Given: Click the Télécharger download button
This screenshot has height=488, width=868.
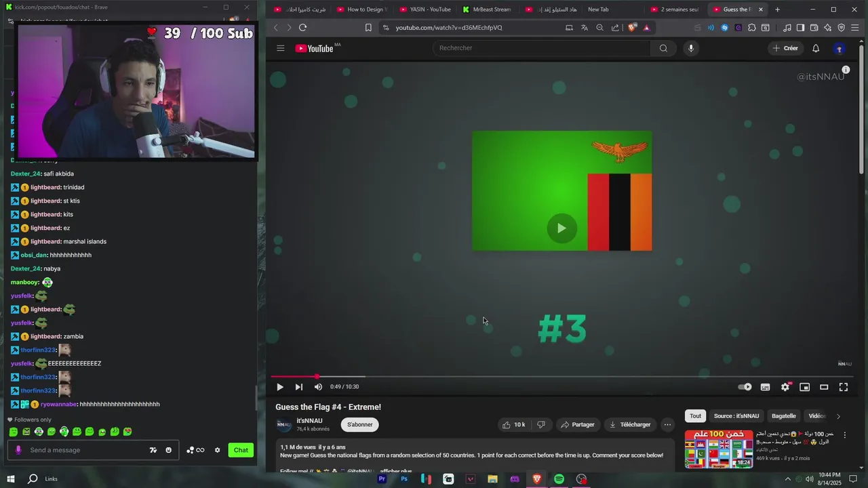Looking at the screenshot, I should pyautogui.click(x=630, y=425).
